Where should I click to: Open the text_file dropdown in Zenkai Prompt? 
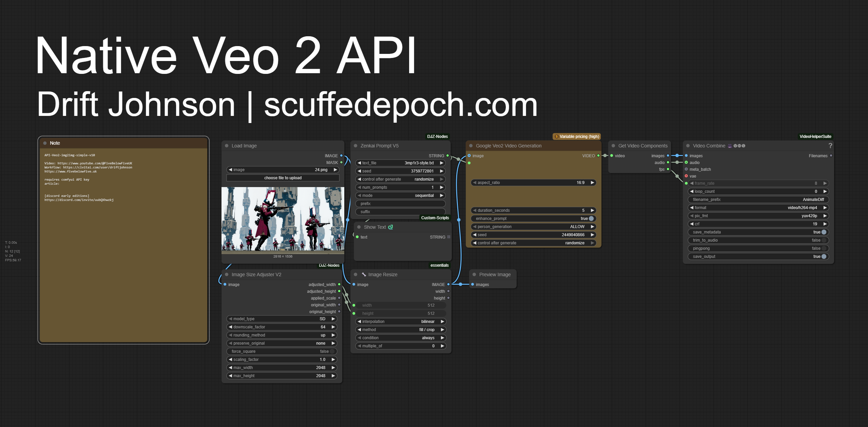click(x=400, y=163)
